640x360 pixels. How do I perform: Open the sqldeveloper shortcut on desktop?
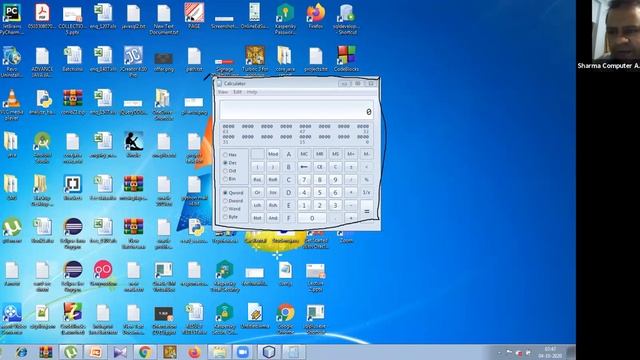(346, 18)
